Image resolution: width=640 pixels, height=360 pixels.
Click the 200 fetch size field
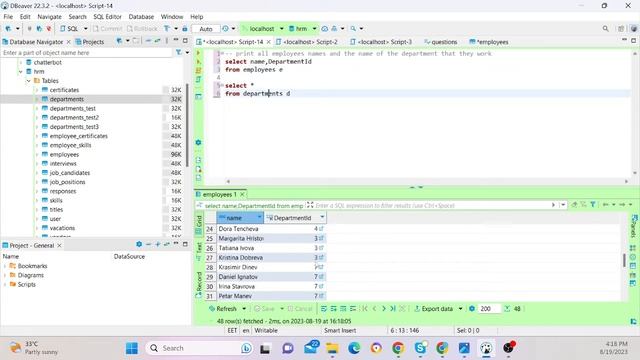pos(489,309)
